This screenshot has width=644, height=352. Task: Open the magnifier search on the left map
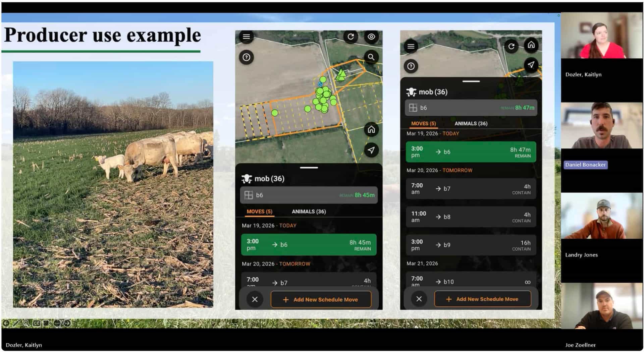tap(371, 57)
